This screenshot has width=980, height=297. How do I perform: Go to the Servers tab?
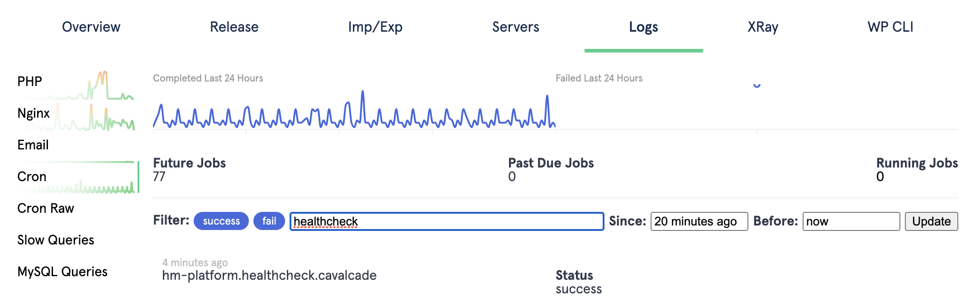tap(515, 27)
